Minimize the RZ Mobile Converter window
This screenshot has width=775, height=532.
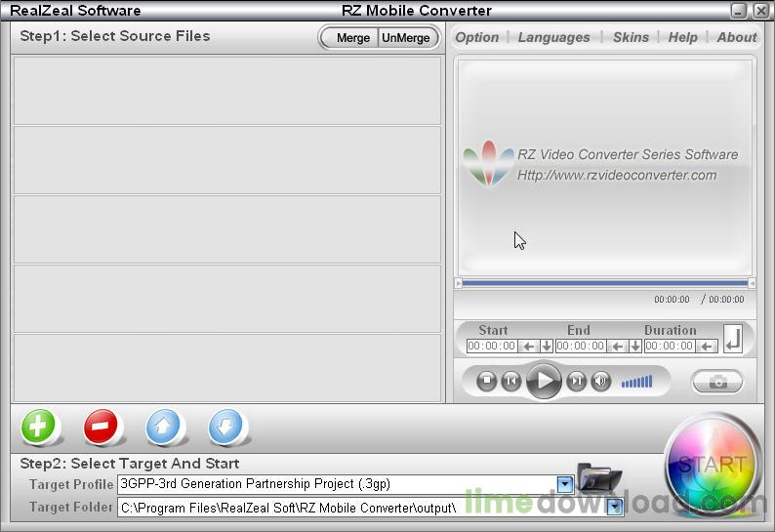click(x=739, y=11)
